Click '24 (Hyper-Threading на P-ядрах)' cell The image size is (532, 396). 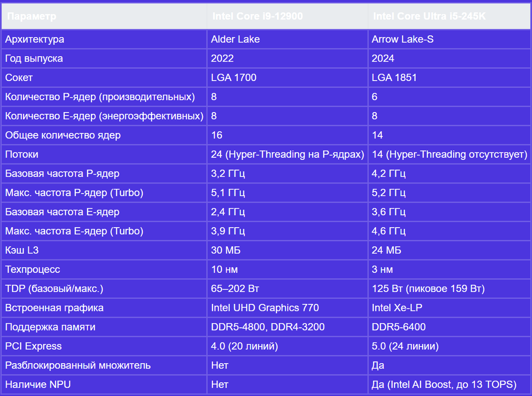coord(287,155)
